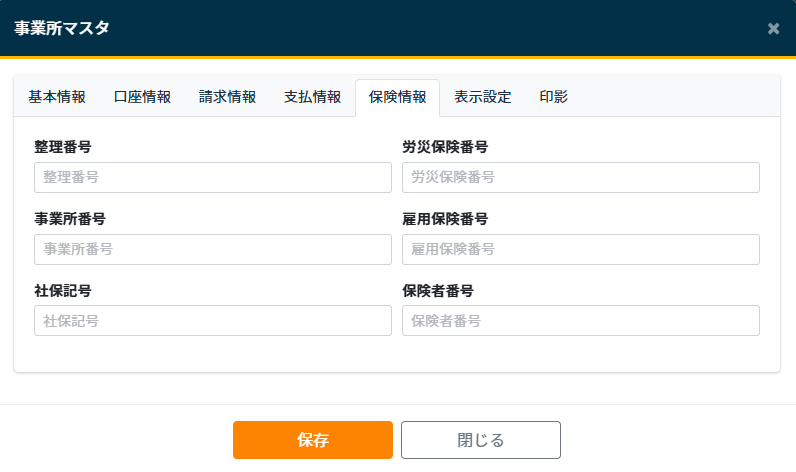
Task: Click the 労災保険番号 text box
Action: click(x=580, y=177)
